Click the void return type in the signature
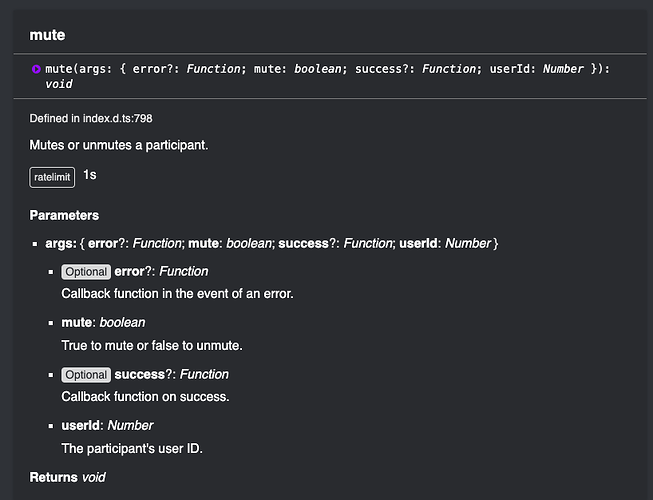 (59, 84)
